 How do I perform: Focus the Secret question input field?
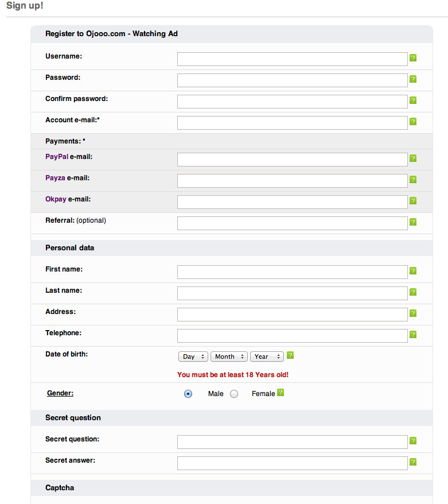(x=292, y=442)
